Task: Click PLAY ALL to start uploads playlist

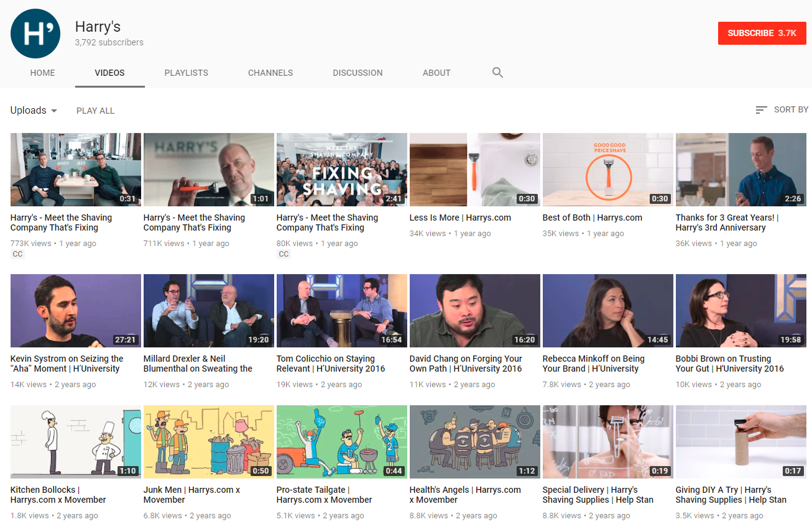Action: tap(95, 110)
